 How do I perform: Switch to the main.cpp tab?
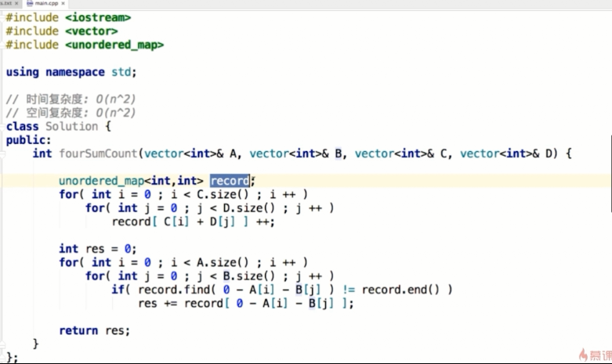(45, 3)
